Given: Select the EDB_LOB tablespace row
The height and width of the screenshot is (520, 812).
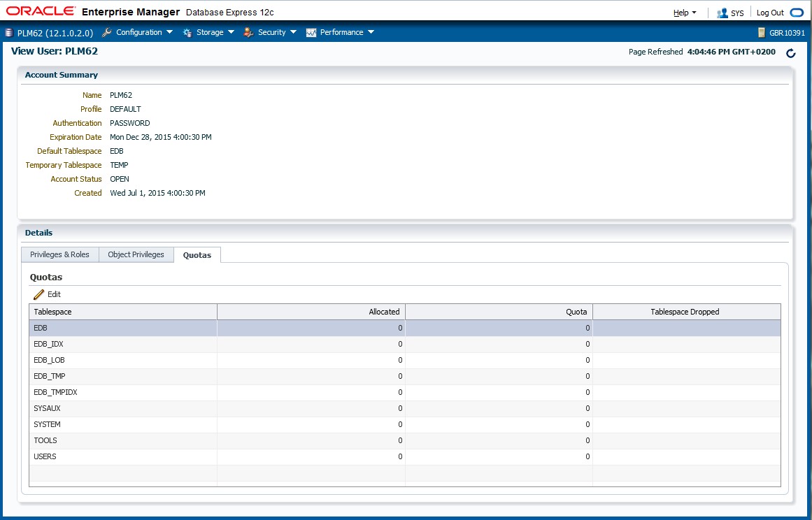Looking at the screenshot, I should (x=405, y=360).
